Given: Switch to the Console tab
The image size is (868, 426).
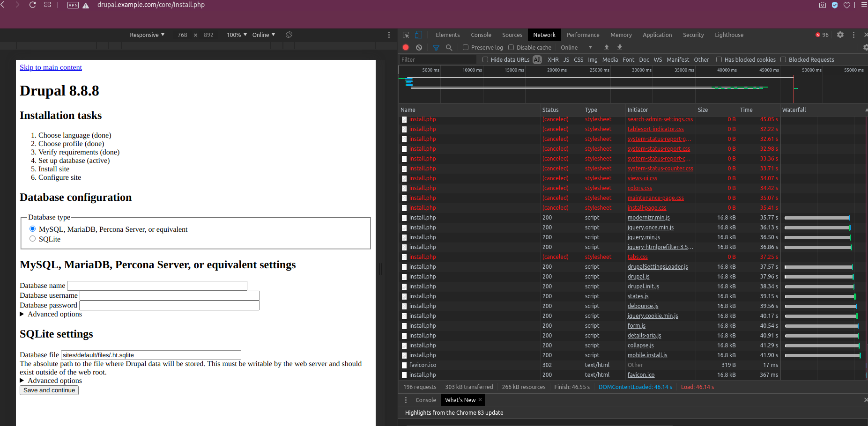Looking at the screenshot, I should tap(481, 35).
